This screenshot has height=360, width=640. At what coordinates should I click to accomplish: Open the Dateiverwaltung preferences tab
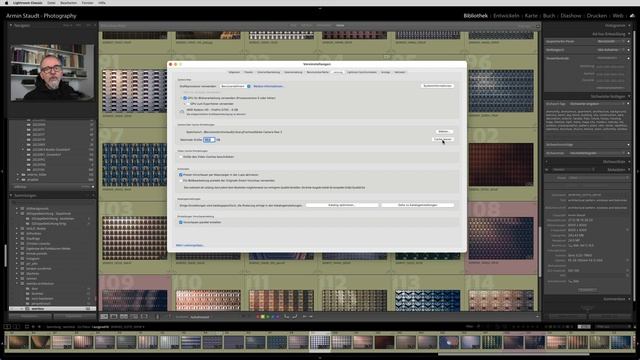click(293, 72)
